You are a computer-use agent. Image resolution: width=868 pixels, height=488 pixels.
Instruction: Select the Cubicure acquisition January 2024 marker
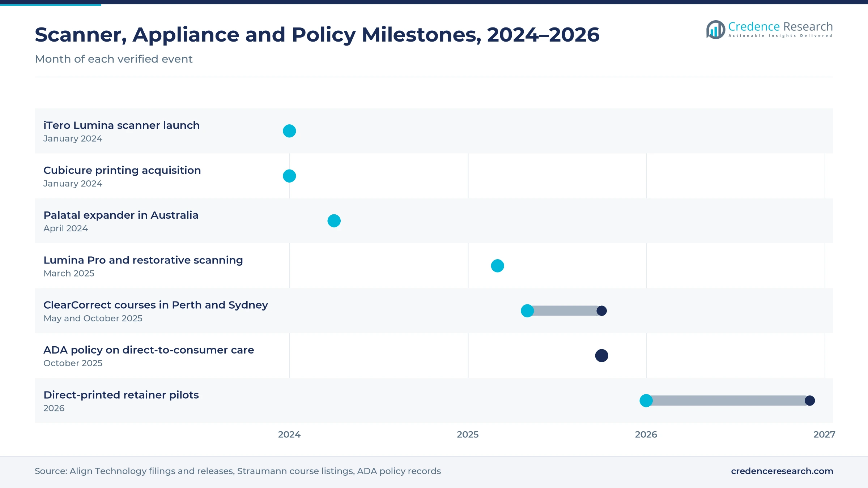pos(289,176)
